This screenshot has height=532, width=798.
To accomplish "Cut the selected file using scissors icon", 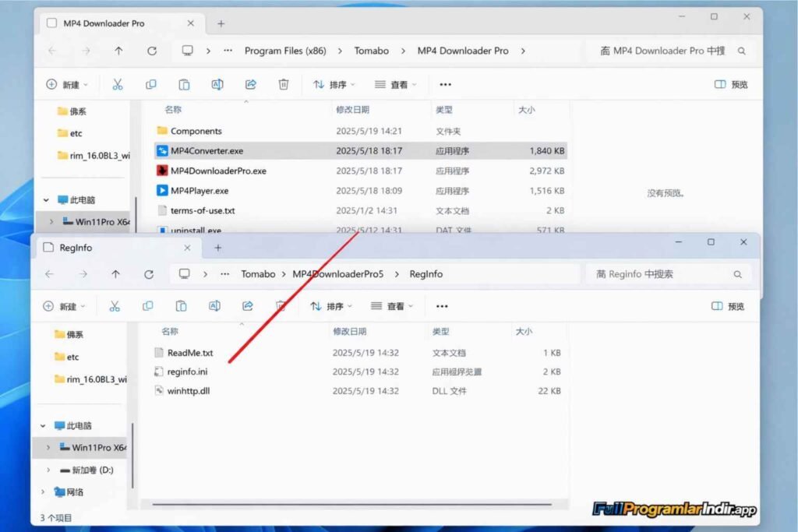I will pos(118,84).
